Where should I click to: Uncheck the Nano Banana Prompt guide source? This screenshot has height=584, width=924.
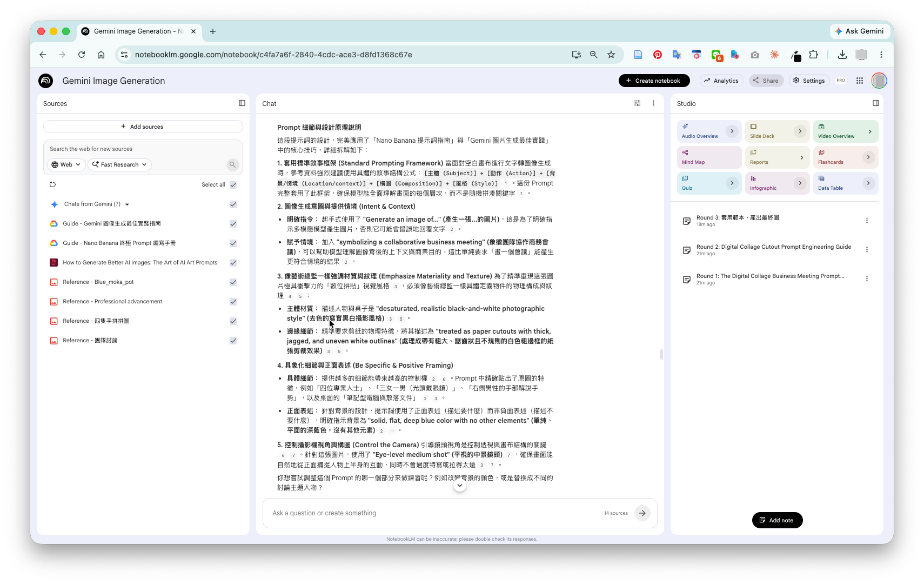coord(233,243)
